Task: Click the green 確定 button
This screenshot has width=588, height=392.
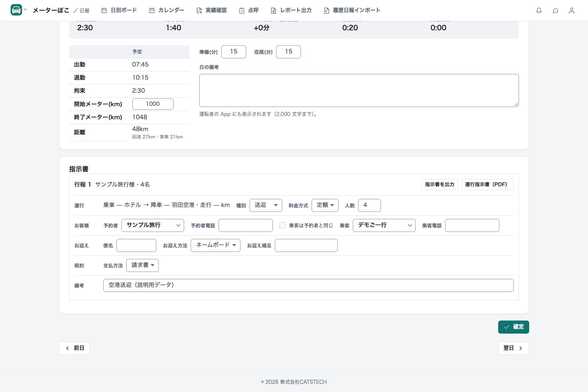Action: point(514,327)
